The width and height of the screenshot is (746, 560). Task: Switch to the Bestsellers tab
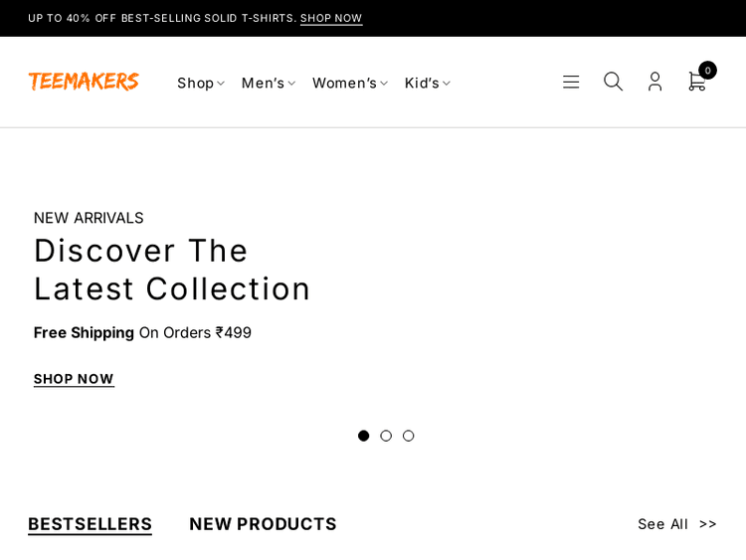pyautogui.click(x=90, y=524)
